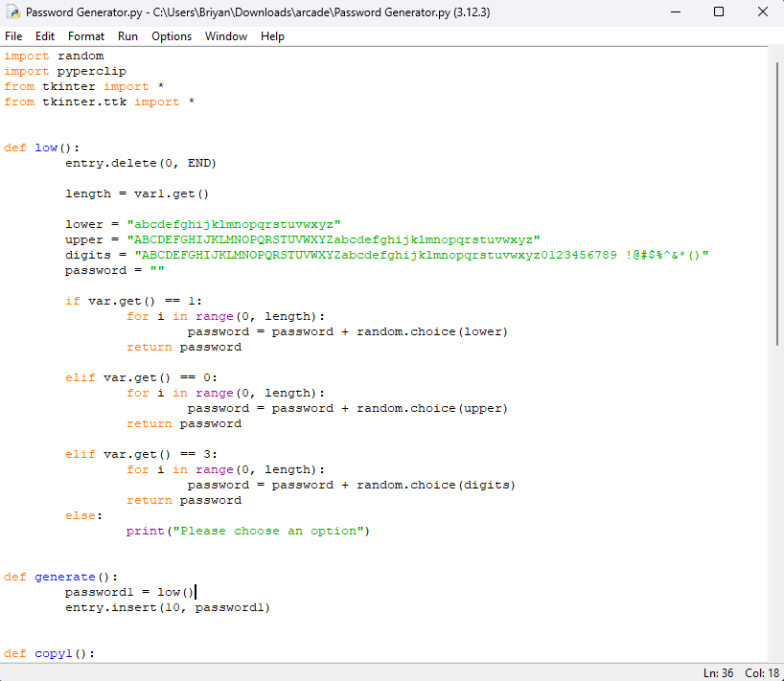Maximize the IDLE editor window
Screen dimensions: 784x681
click(x=719, y=12)
